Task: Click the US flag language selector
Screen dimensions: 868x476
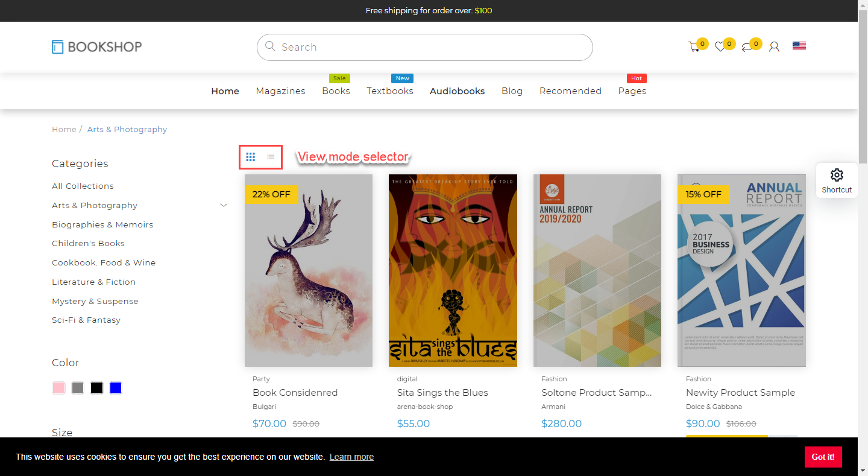Action: point(799,46)
